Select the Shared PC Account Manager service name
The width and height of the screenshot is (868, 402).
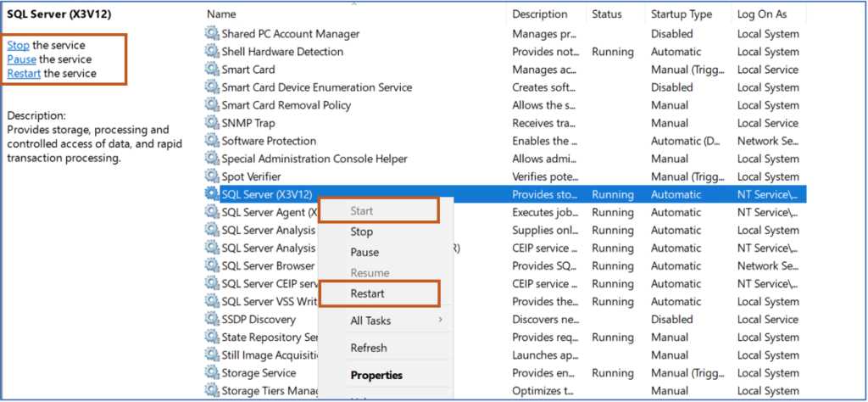(291, 34)
